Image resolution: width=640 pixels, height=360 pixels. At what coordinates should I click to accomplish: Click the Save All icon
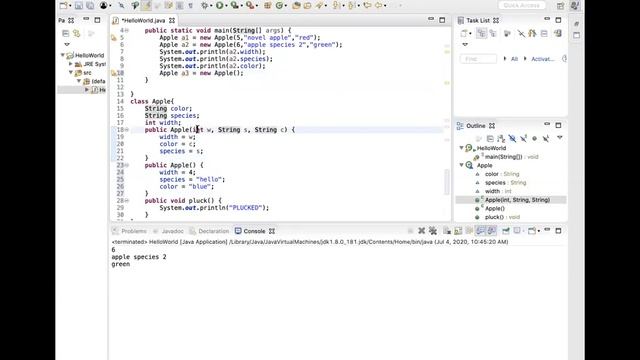(x=90, y=5)
